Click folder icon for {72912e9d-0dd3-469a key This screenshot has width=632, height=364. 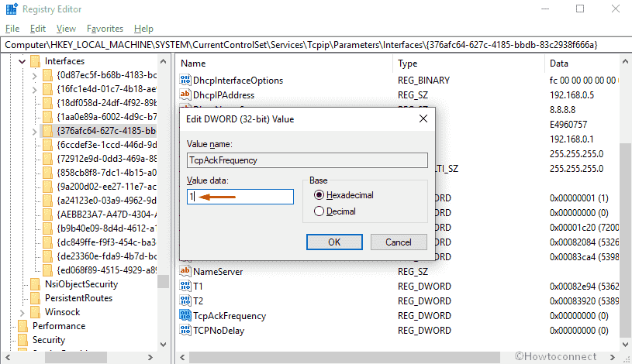point(47,159)
